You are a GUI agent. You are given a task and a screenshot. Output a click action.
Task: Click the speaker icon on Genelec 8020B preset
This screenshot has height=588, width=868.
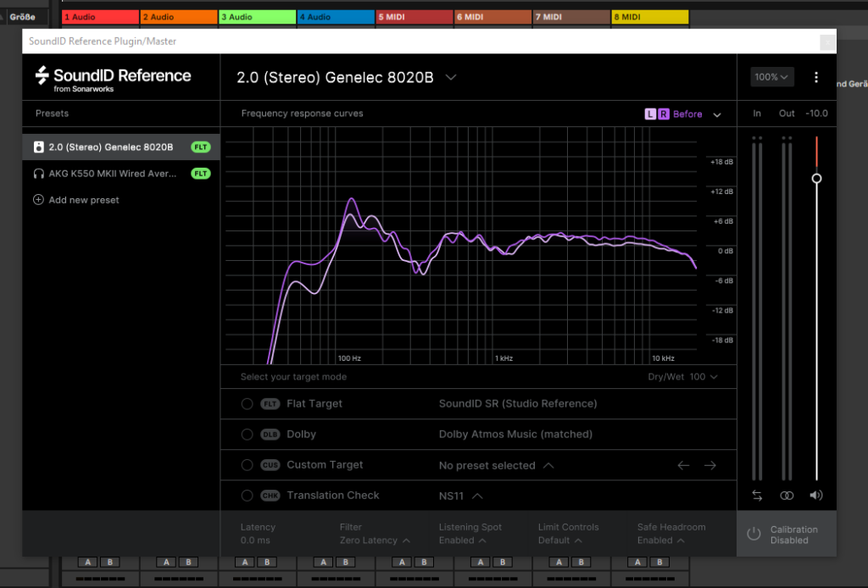coord(38,147)
